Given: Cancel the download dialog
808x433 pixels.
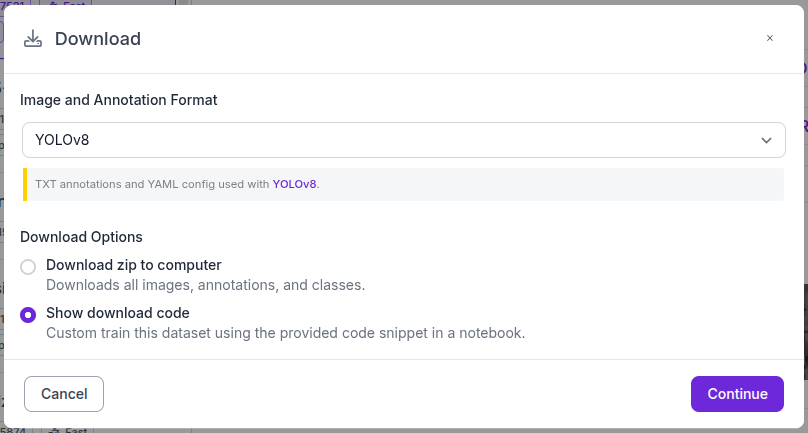Looking at the screenshot, I should [64, 394].
